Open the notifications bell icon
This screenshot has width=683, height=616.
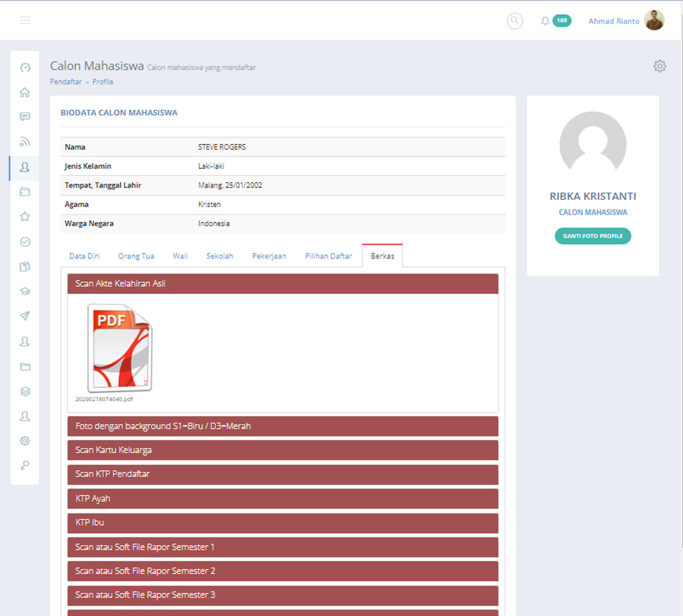[x=545, y=21]
